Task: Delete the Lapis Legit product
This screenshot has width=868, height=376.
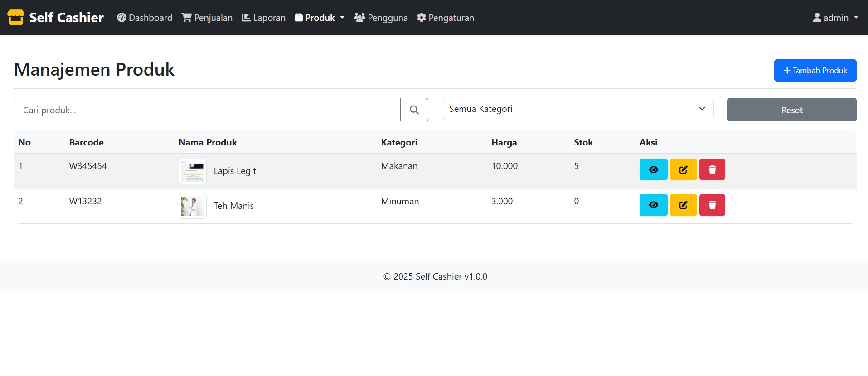Action: [x=712, y=169]
